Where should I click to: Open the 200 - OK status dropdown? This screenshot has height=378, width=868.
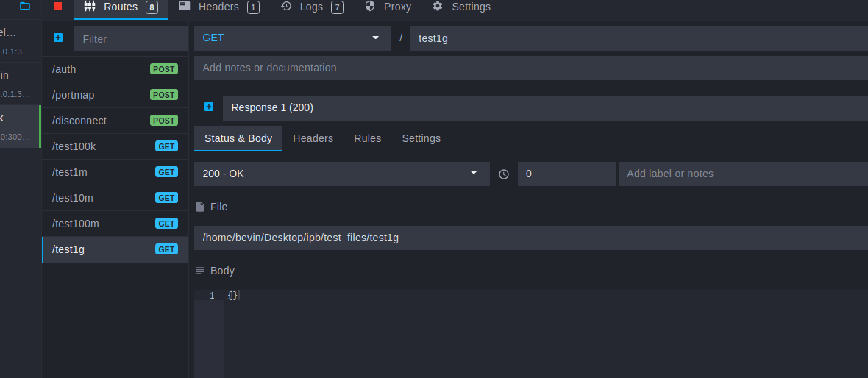pos(341,174)
